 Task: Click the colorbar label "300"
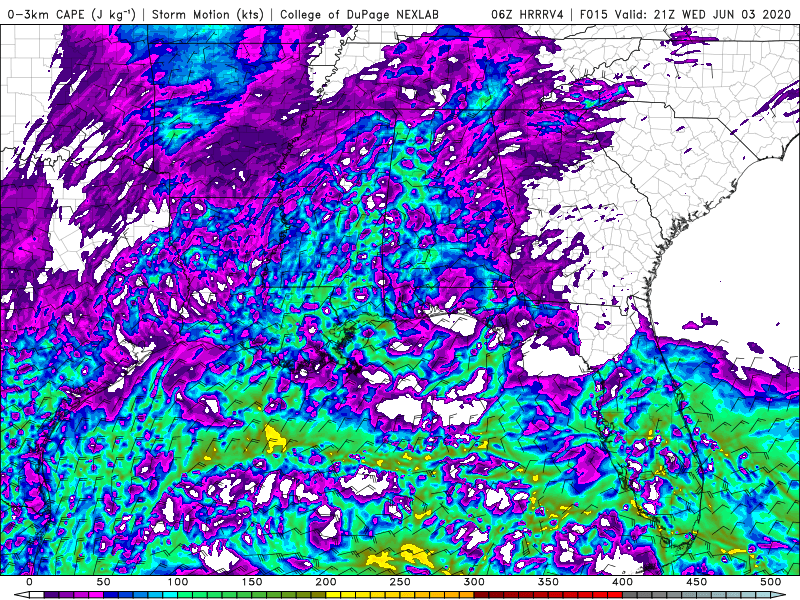point(474,582)
